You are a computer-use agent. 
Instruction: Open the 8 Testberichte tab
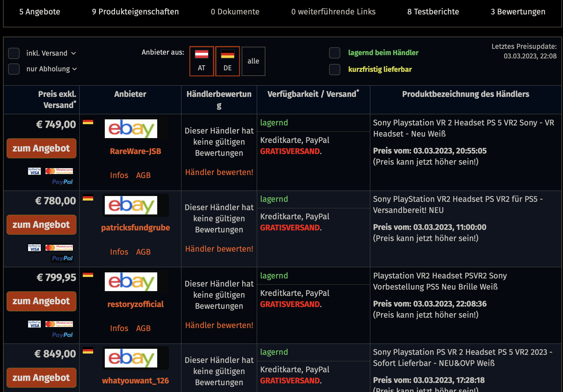[x=433, y=12]
